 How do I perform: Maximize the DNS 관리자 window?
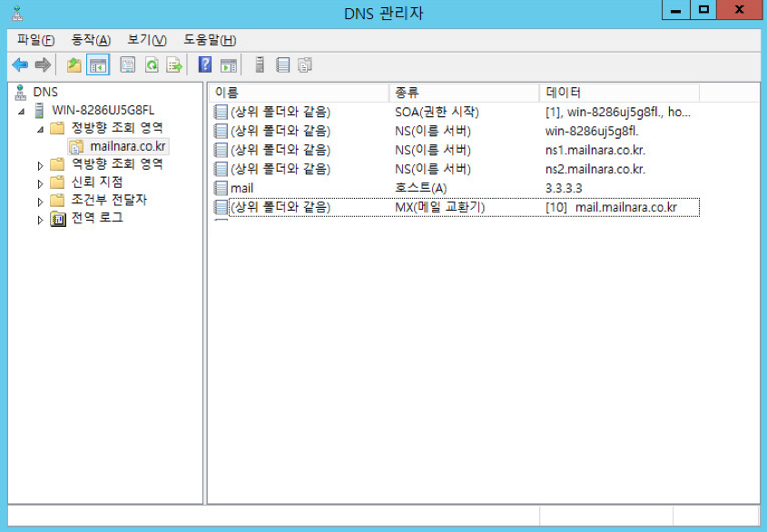(703, 10)
